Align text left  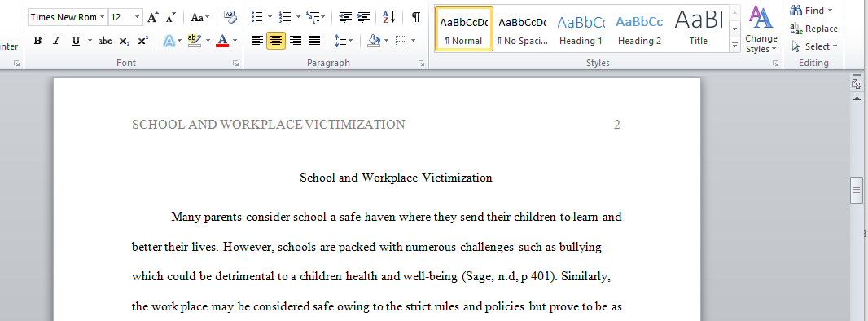coord(256,41)
